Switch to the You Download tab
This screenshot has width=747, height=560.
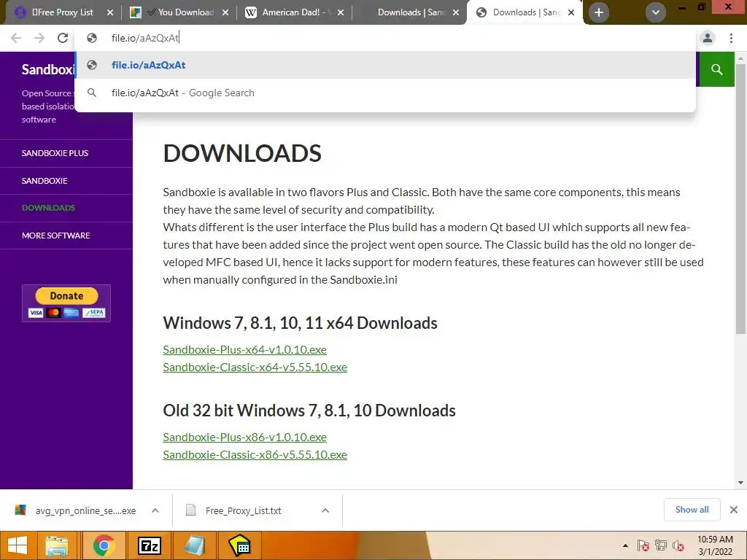click(x=179, y=12)
